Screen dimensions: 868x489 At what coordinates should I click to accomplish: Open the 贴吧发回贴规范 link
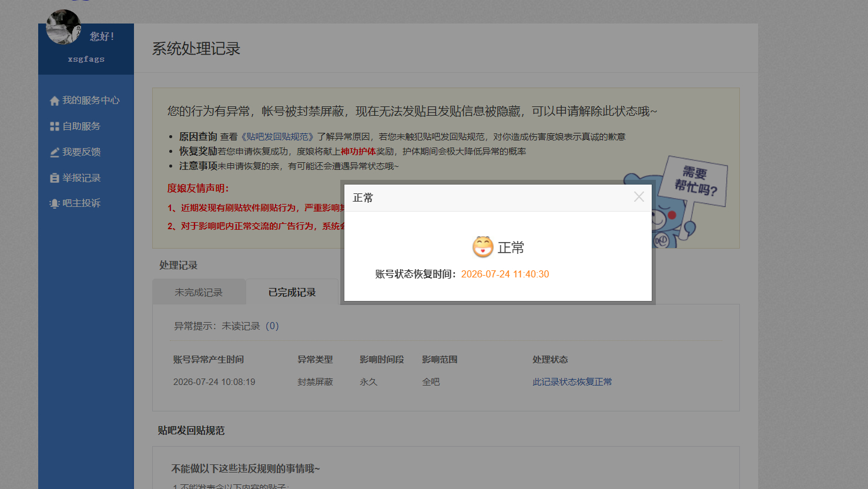277,136
